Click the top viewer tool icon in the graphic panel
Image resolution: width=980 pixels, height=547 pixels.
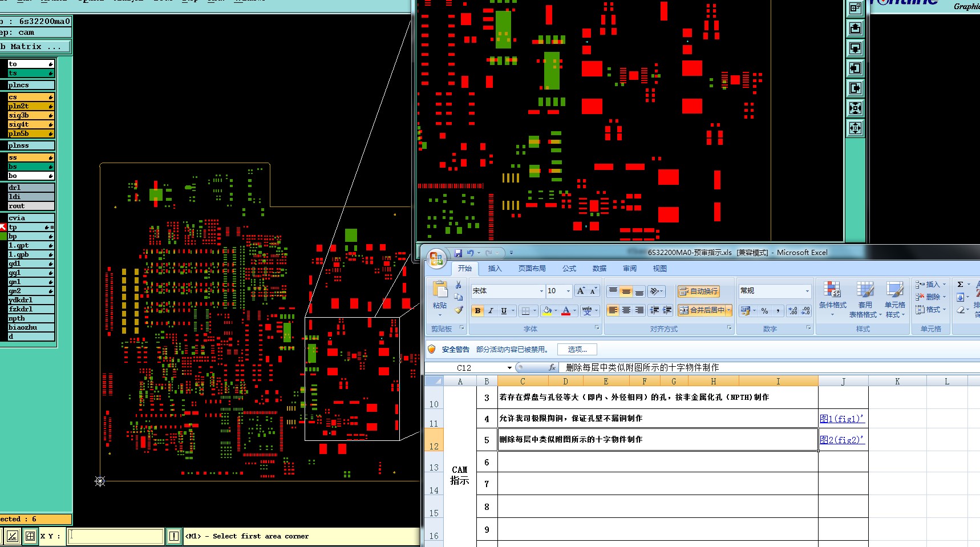click(855, 8)
